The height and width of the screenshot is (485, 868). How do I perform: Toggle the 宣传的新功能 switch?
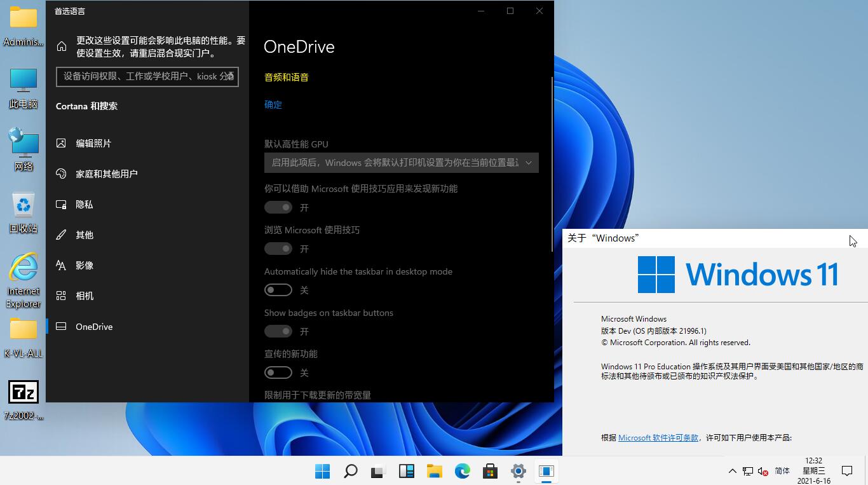tap(278, 372)
